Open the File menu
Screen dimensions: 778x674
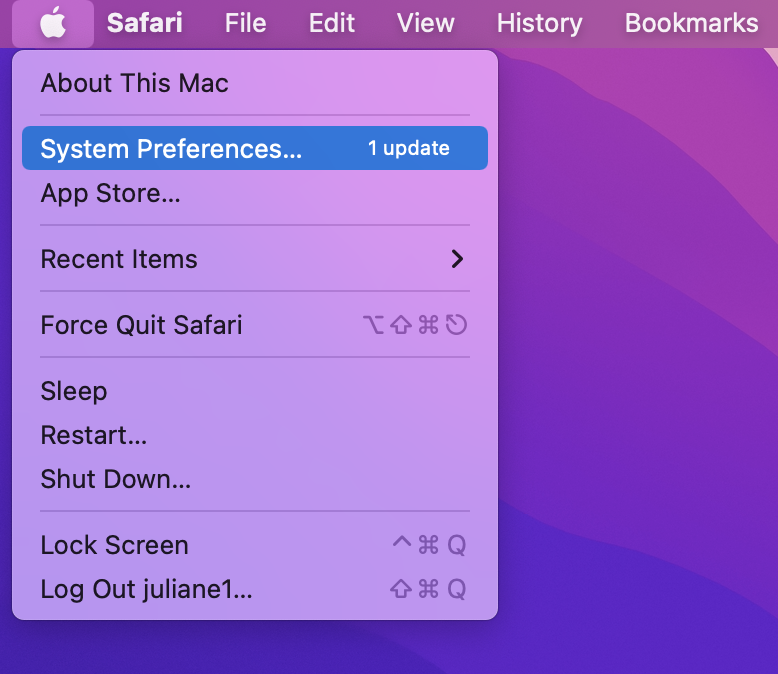[245, 23]
